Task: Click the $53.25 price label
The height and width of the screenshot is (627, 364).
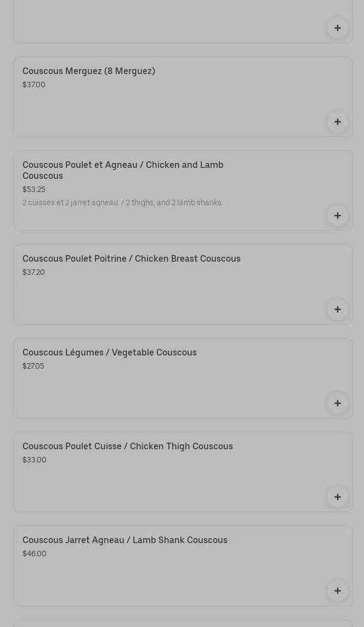Action: (x=34, y=190)
